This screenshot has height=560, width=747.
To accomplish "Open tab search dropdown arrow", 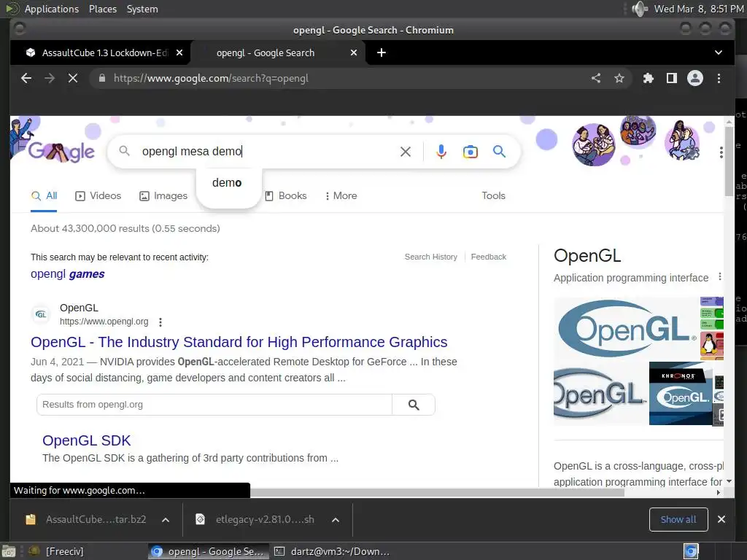I will (719, 52).
